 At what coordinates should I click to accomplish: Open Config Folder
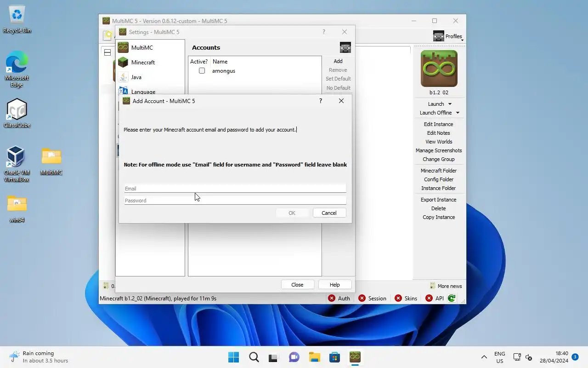click(438, 179)
